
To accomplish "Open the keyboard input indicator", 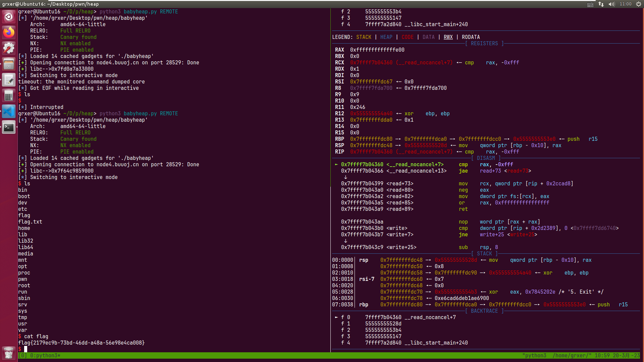I will point(590,4).
